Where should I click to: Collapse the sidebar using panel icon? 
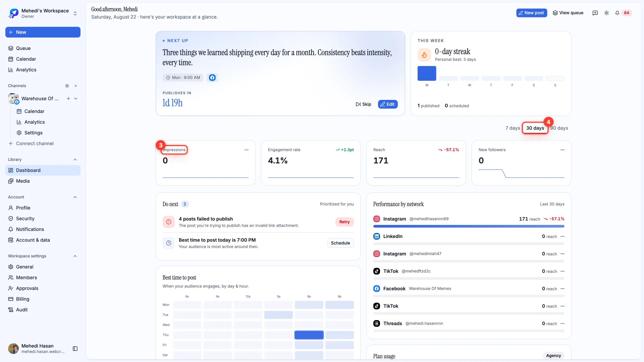coord(75,349)
